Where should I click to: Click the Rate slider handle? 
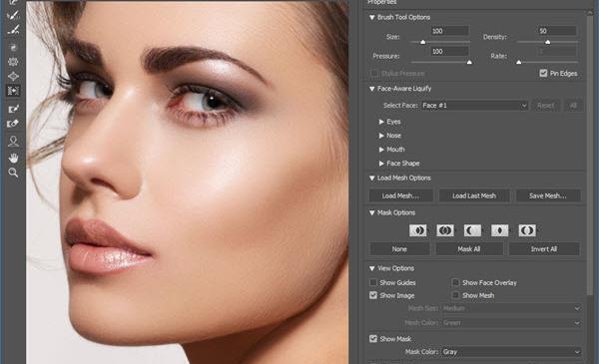[519, 62]
